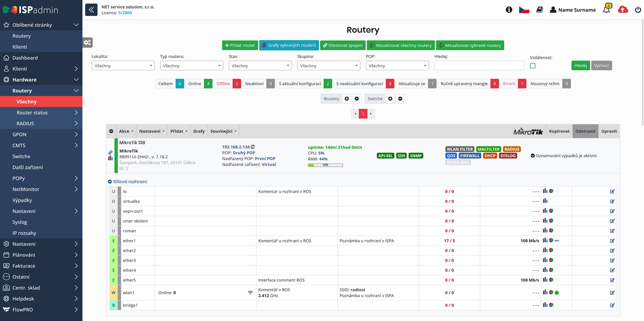Open IP rozsahy in the sidebar
The width and height of the screenshot is (644, 321).
(x=41, y=233)
